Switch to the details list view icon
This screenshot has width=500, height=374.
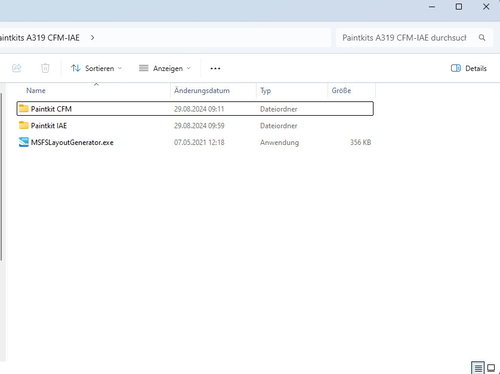pyautogui.click(x=478, y=368)
